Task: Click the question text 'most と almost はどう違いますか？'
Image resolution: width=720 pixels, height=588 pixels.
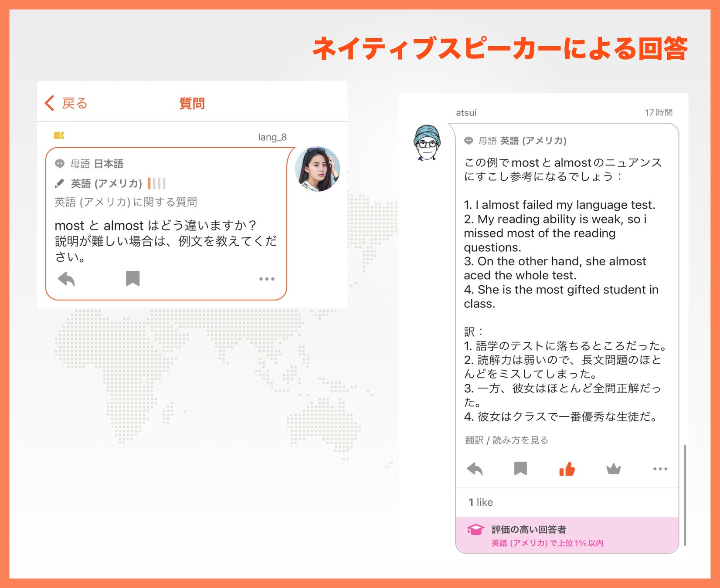Action: 156,226
